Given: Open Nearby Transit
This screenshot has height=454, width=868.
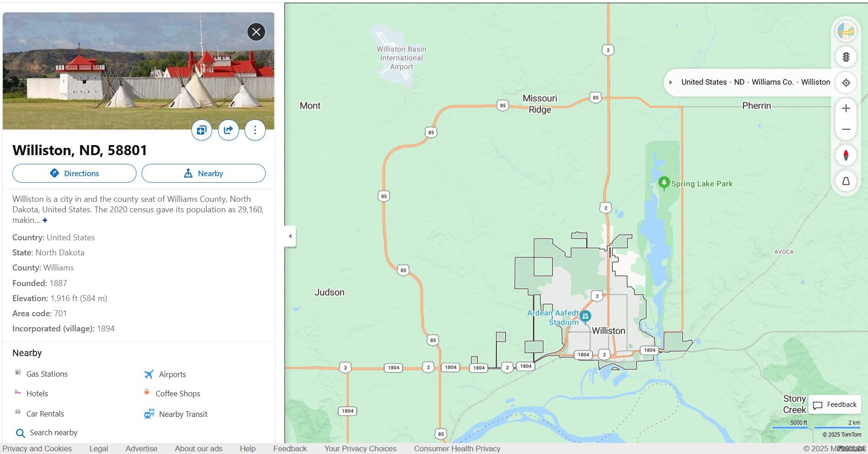Looking at the screenshot, I should point(183,414).
